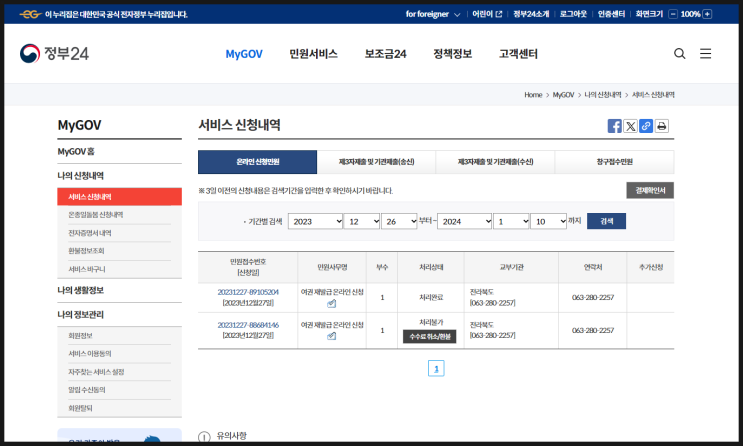Image resolution: width=743 pixels, height=446 pixels.
Task: Copy page link icon
Action: tap(646, 126)
